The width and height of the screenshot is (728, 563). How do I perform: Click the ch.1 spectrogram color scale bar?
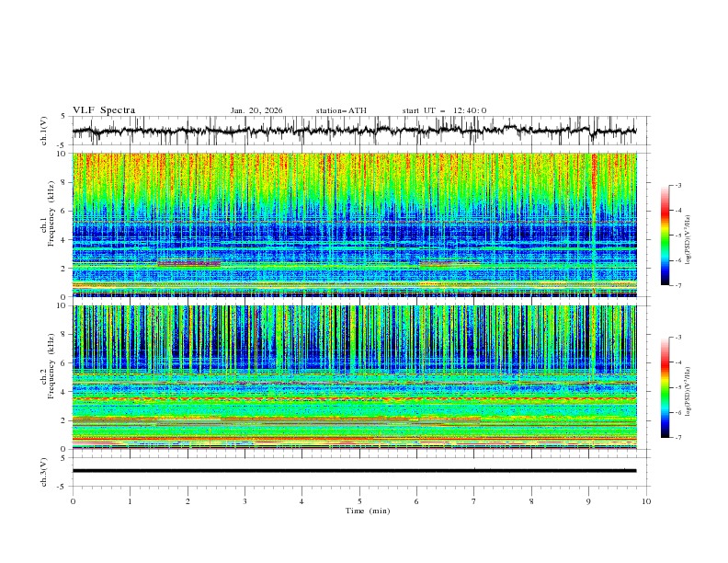[x=665, y=235]
